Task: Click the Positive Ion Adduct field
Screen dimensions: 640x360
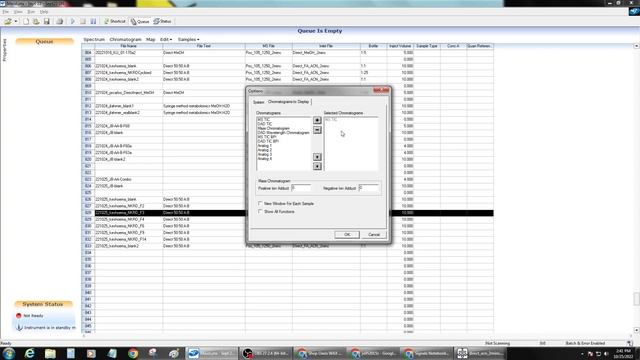Action: pyautogui.click(x=301, y=188)
